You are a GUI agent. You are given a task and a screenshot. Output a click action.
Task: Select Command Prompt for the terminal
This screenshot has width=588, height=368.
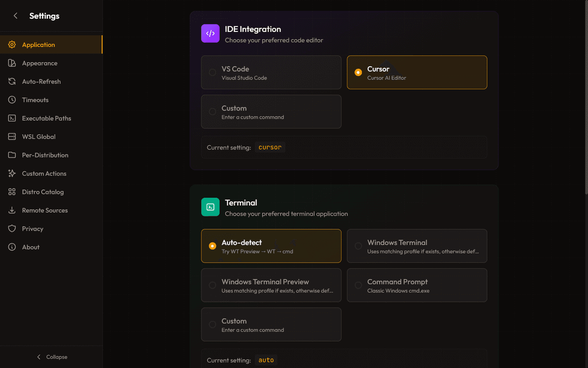coord(416,285)
